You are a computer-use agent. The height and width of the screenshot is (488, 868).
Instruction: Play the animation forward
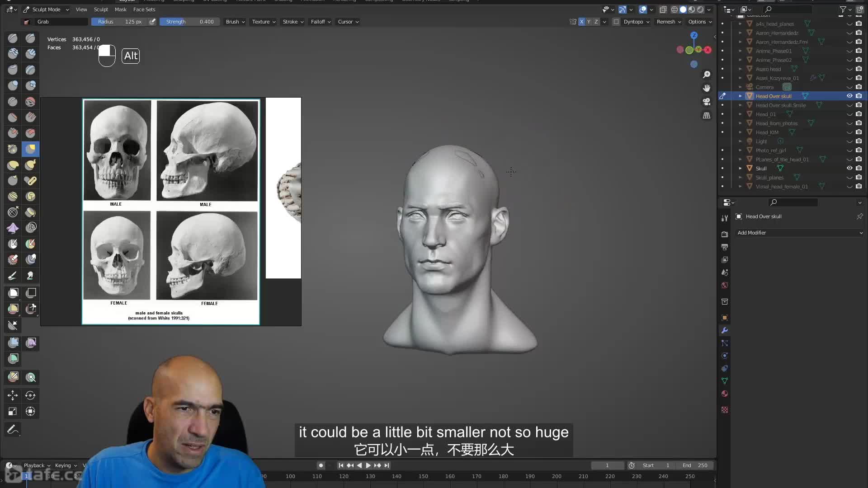click(368, 465)
